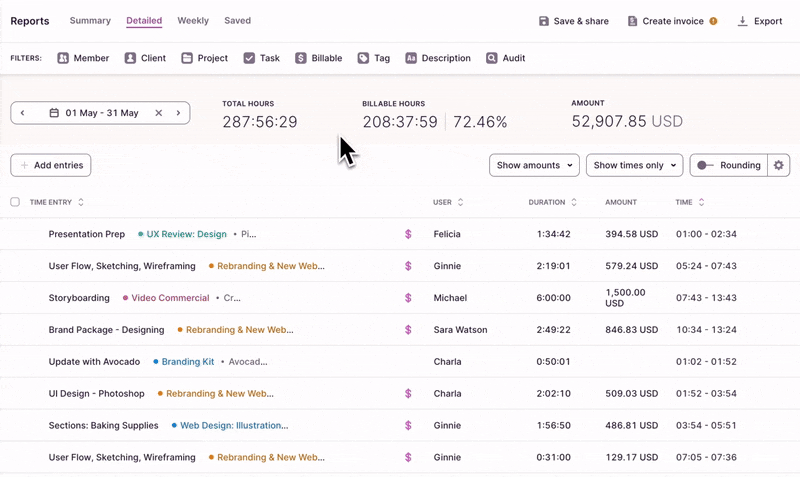Click the orange Branding Kit project label
The height and width of the screenshot is (477, 800).
[x=188, y=362]
